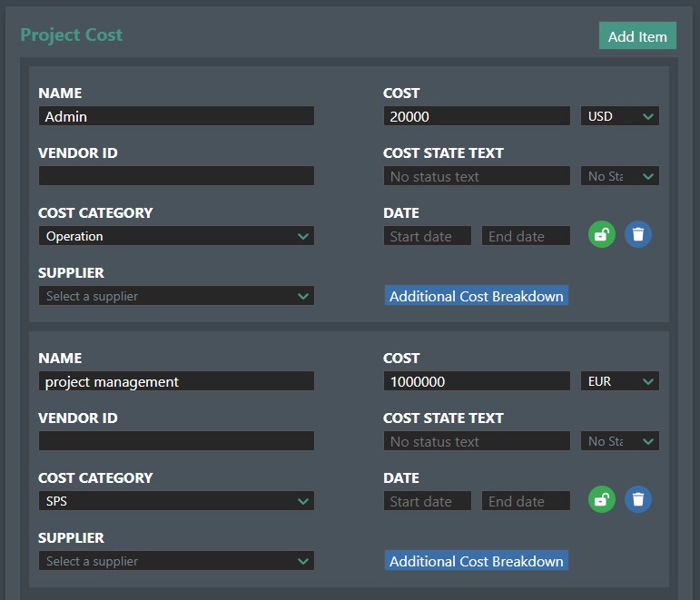Pick a Start date for project management item
The image size is (700, 600).
pyautogui.click(x=428, y=501)
